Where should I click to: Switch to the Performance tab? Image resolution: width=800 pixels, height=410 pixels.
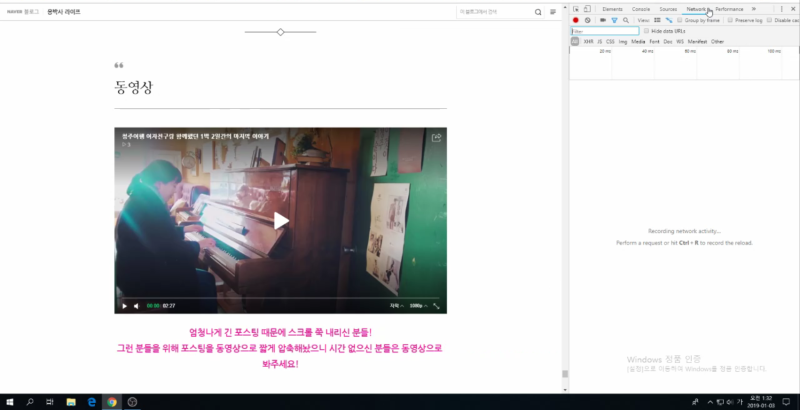tap(729, 9)
